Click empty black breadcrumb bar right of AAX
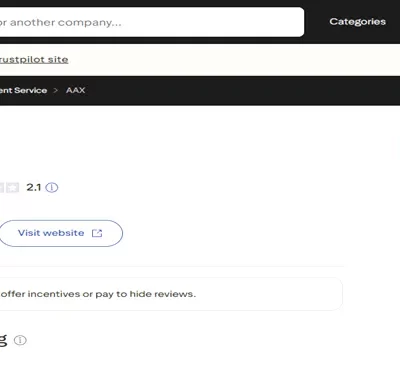Viewport: 400px width, 369px height. [243, 90]
